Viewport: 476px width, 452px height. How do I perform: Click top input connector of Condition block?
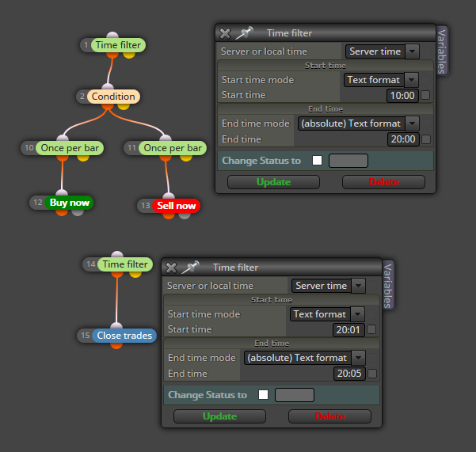click(108, 86)
